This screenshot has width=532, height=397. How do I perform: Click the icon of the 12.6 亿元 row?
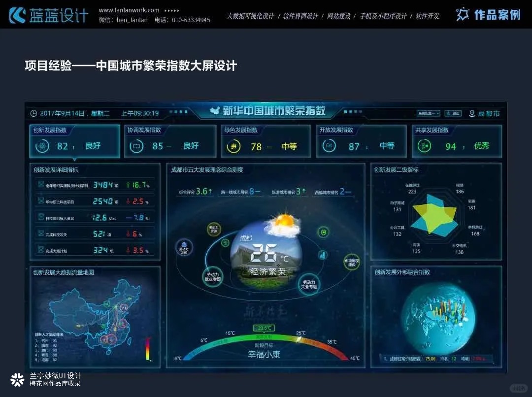click(41, 217)
